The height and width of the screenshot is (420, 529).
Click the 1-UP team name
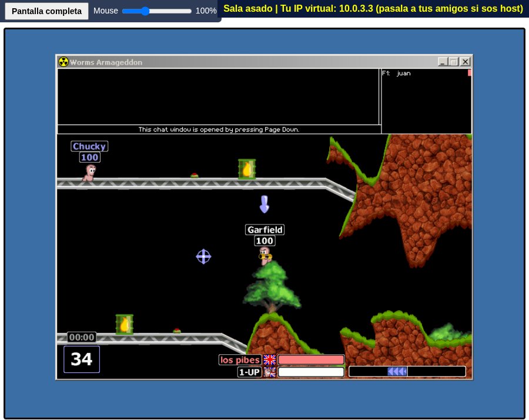[x=249, y=372]
